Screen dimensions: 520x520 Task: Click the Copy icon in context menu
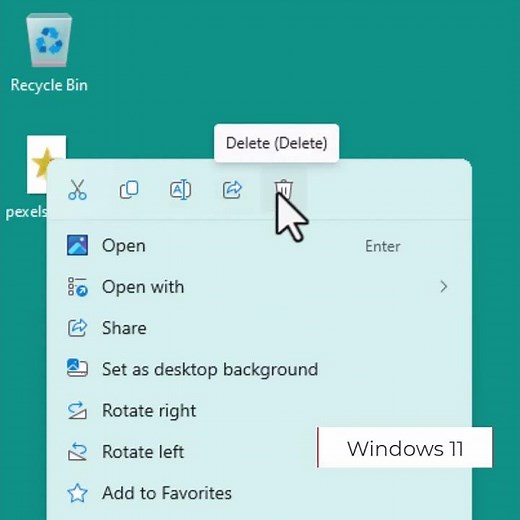coord(129,189)
